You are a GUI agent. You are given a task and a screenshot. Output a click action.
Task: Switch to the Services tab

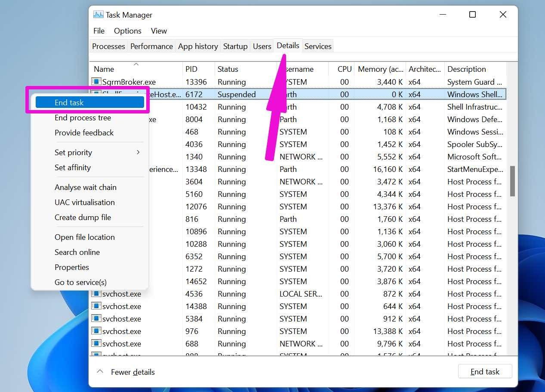318,46
